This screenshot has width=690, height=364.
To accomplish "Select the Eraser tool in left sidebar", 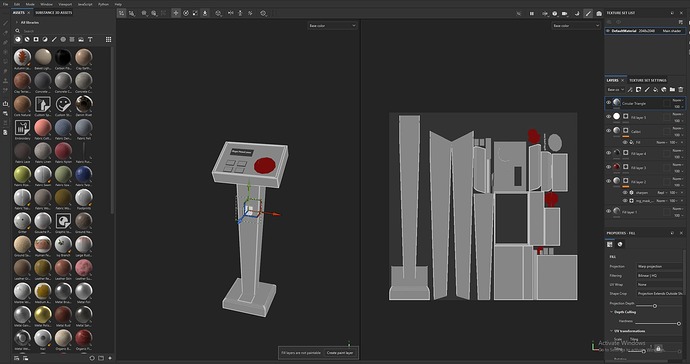I will pos(5,33).
